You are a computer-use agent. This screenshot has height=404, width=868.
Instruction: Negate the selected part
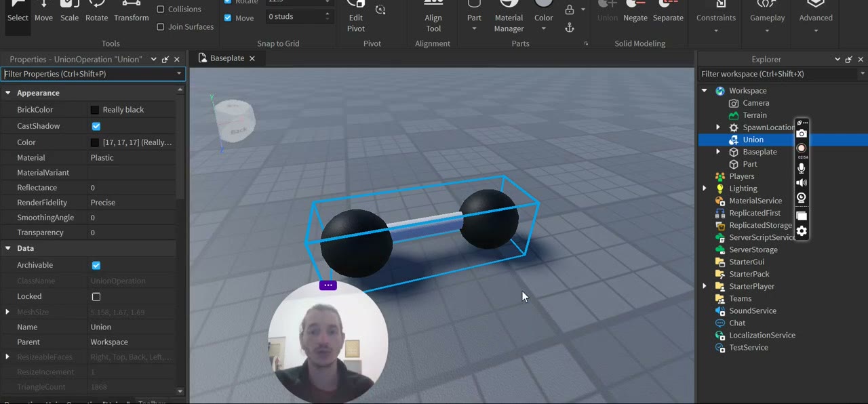(635, 12)
